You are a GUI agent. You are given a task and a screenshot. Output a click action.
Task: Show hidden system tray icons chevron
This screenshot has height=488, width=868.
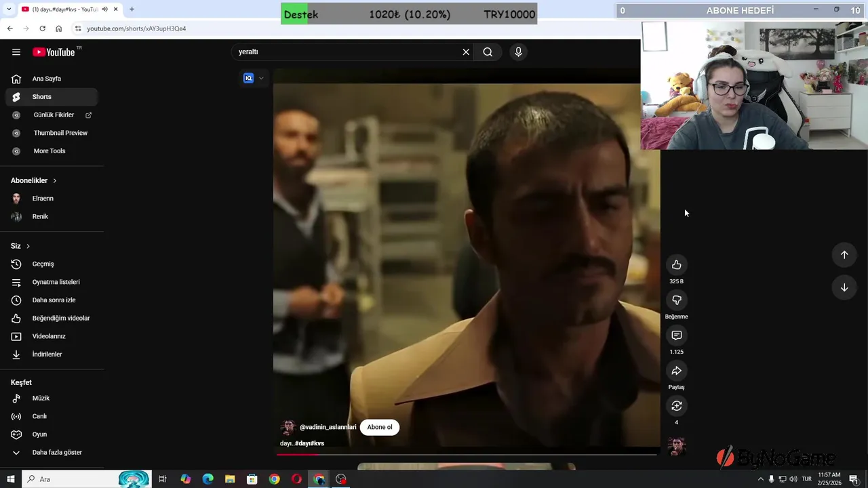pos(760,479)
